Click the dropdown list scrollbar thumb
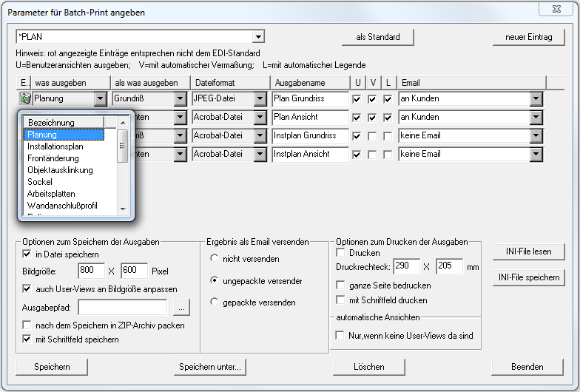This screenshot has width=580, height=392. (x=123, y=146)
